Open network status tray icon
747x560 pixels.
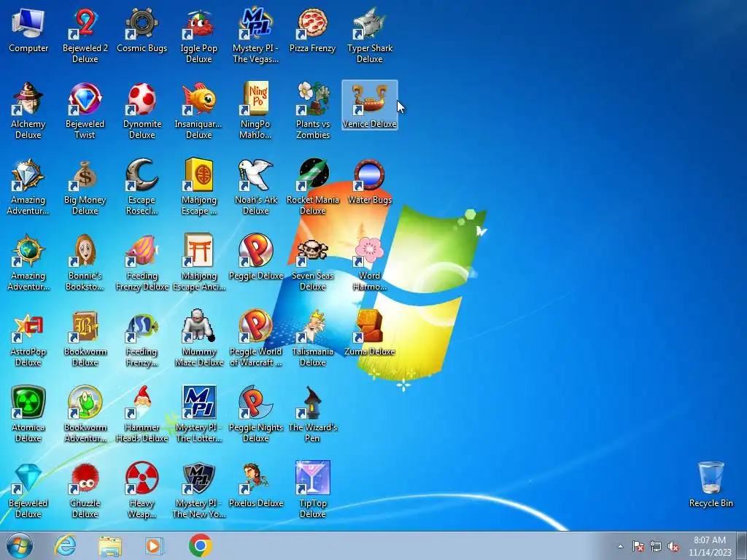coord(656,546)
